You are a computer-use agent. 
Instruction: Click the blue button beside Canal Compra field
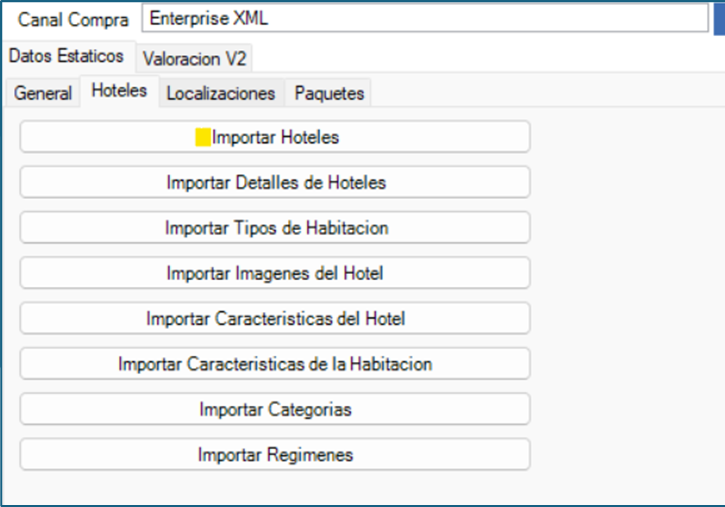[719, 18]
